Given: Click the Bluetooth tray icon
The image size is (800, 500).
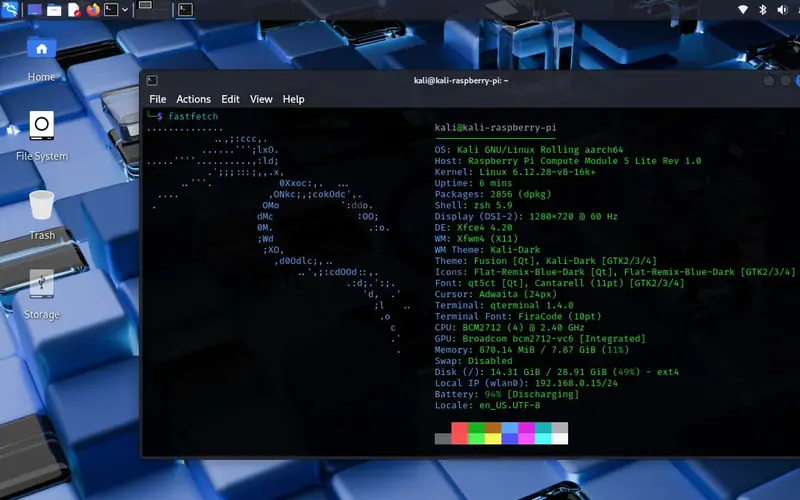Looking at the screenshot, I should (x=763, y=10).
